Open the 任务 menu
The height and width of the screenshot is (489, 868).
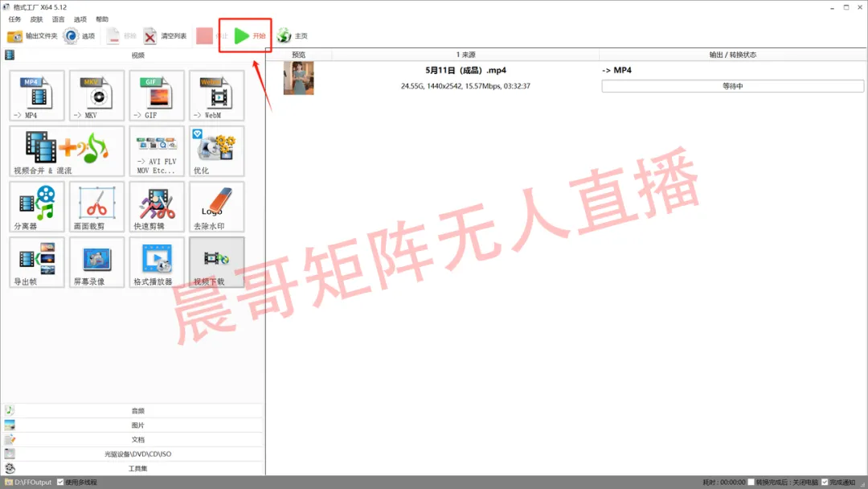pyautogui.click(x=14, y=19)
